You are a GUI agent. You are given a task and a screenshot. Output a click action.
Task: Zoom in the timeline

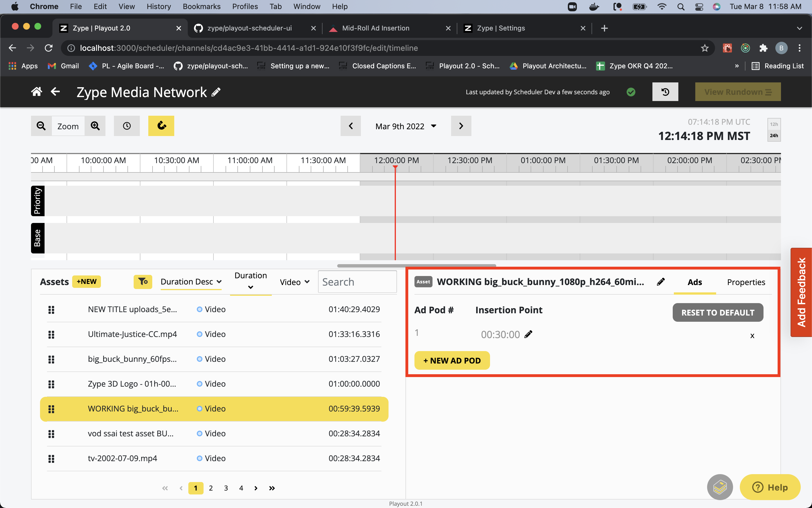click(x=95, y=126)
